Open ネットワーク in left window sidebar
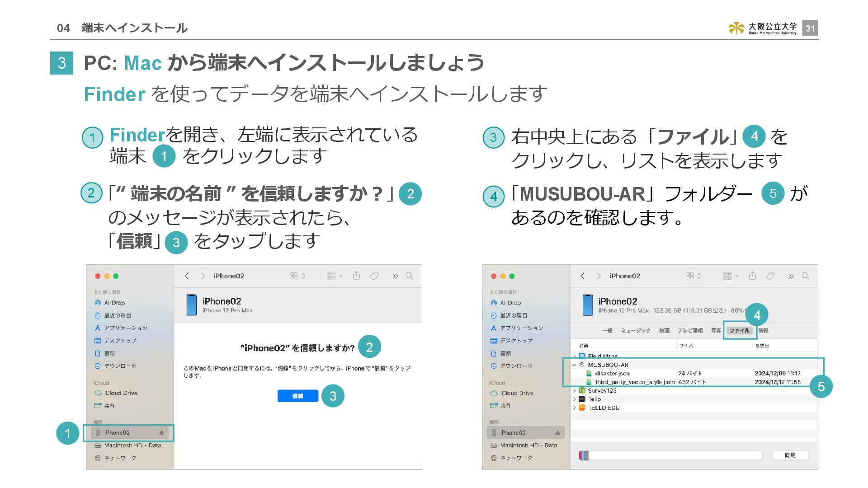The width and height of the screenshot is (868, 488). [x=116, y=458]
